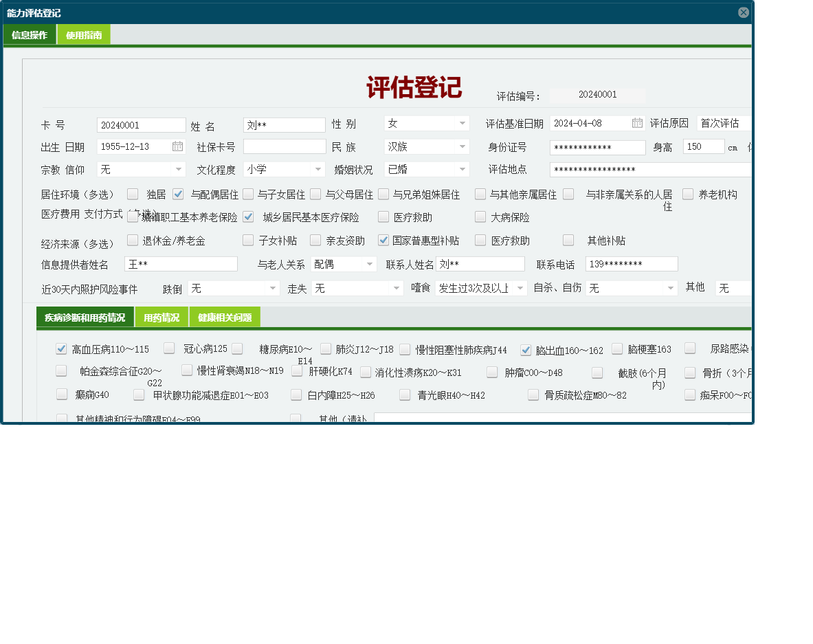Disable the 城乡居民基本医疗保险 checkbox

247,216
